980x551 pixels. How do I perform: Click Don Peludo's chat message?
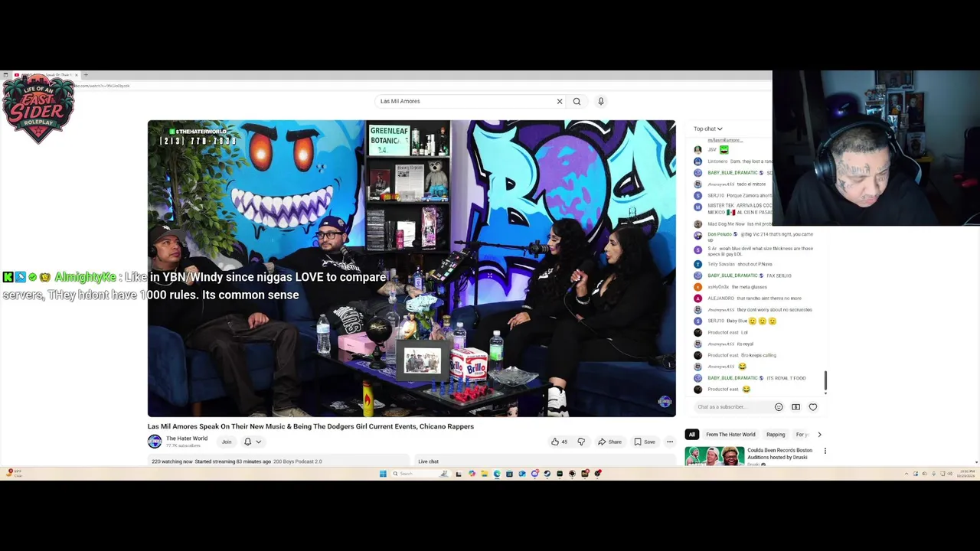754,236
